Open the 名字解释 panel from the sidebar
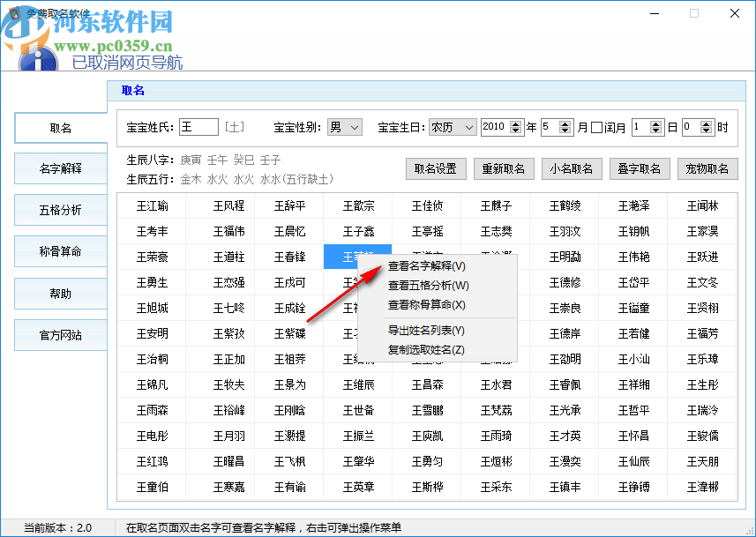The width and height of the screenshot is (756, 537). pyautogui.click(x=60, y=169)
